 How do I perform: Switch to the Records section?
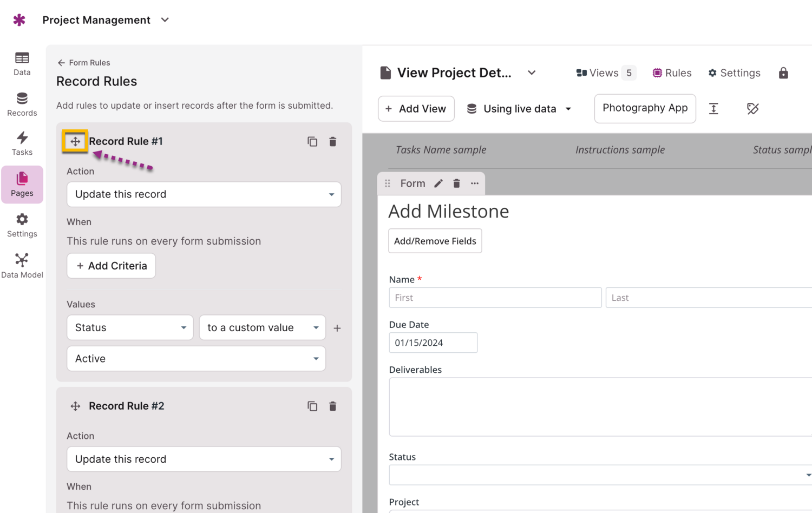[x=22, y=104]
